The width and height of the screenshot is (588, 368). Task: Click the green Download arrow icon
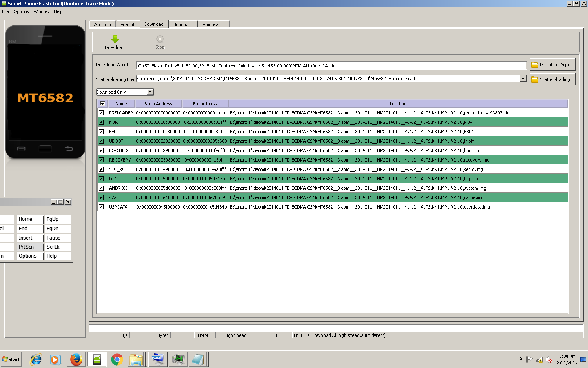(x=115, y=39)
